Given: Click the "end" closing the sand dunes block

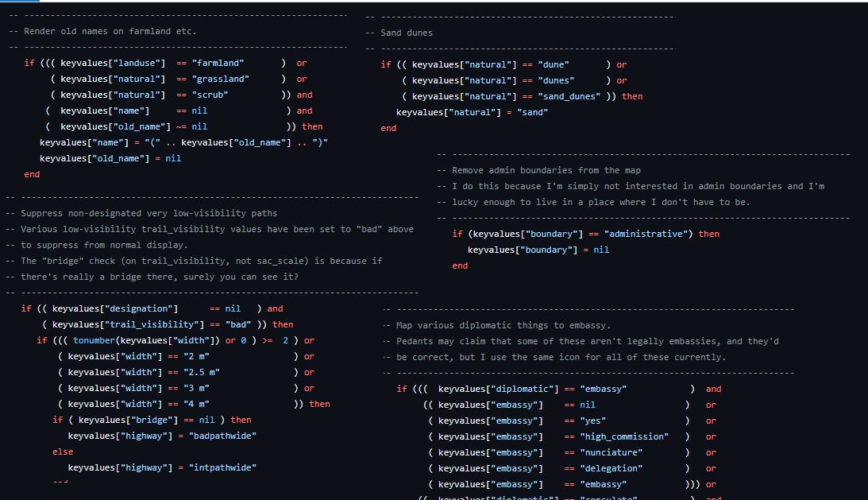Looking at the screenshot, I should click(388, 128).
